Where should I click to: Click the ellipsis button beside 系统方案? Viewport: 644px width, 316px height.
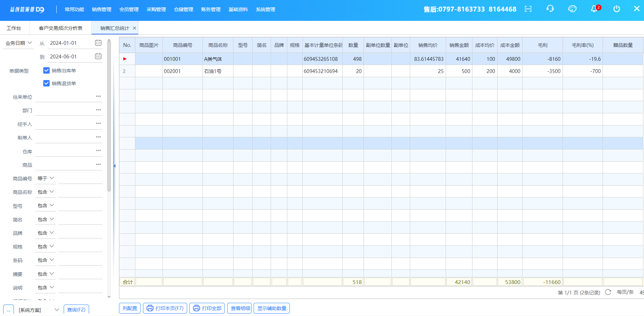9,310
